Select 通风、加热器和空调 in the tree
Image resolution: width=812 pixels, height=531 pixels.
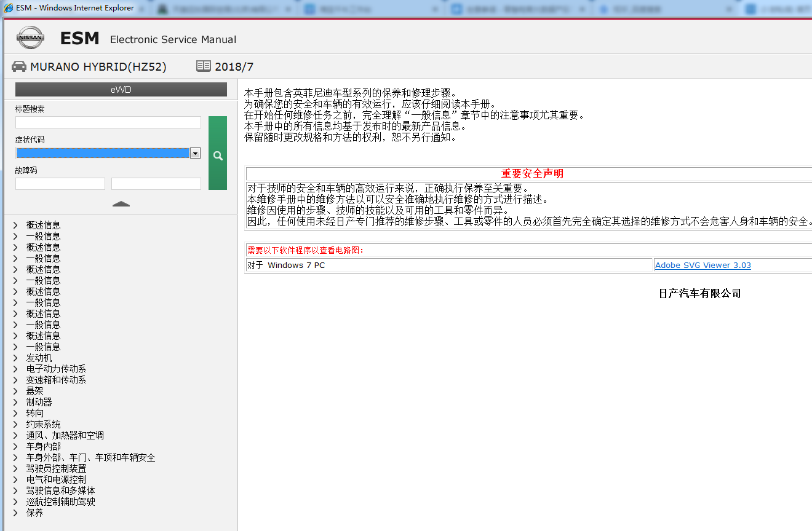point(65,435)
